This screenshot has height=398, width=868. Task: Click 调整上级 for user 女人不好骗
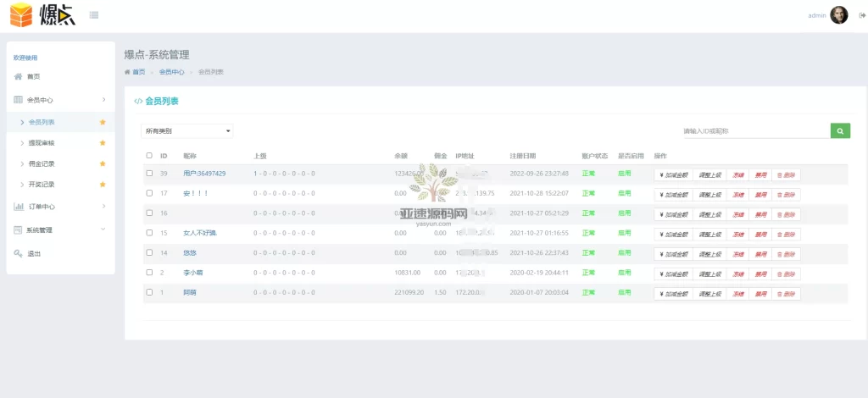(x=709, y=235)
